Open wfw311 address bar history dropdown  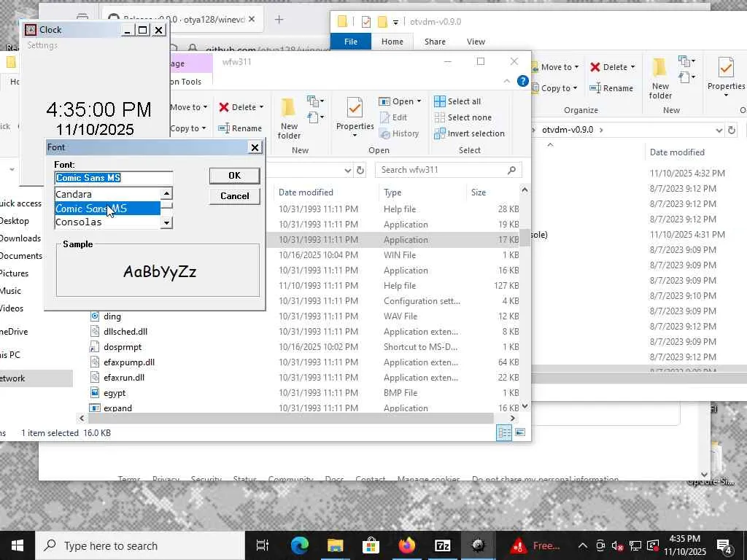click(x=348, y=170)
